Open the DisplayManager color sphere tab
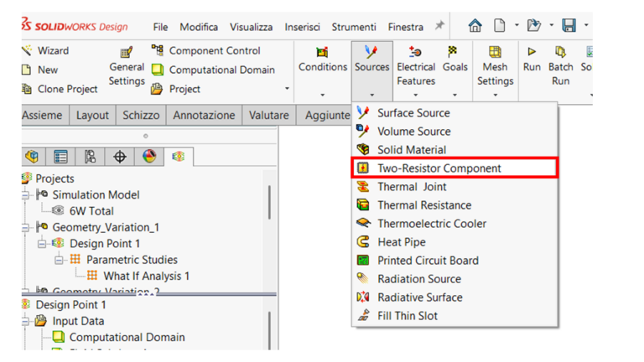644x362 pixels. tap(149, 157)
